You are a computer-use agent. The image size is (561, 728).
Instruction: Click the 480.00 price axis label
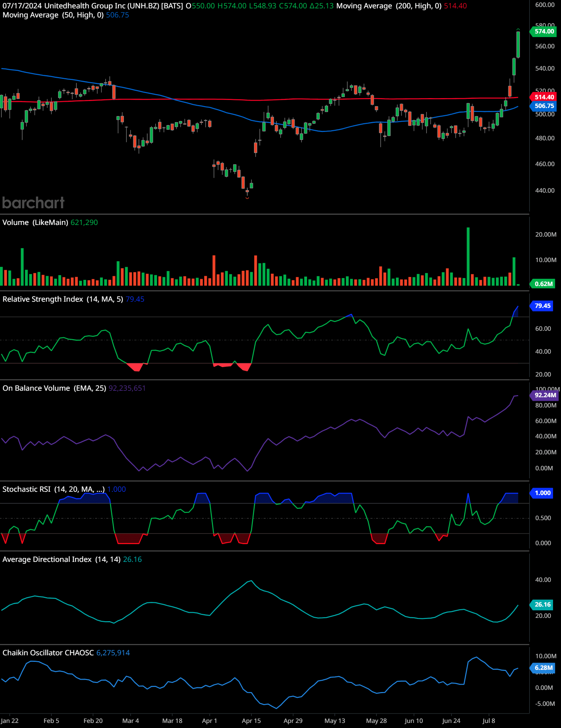point(545,138)
